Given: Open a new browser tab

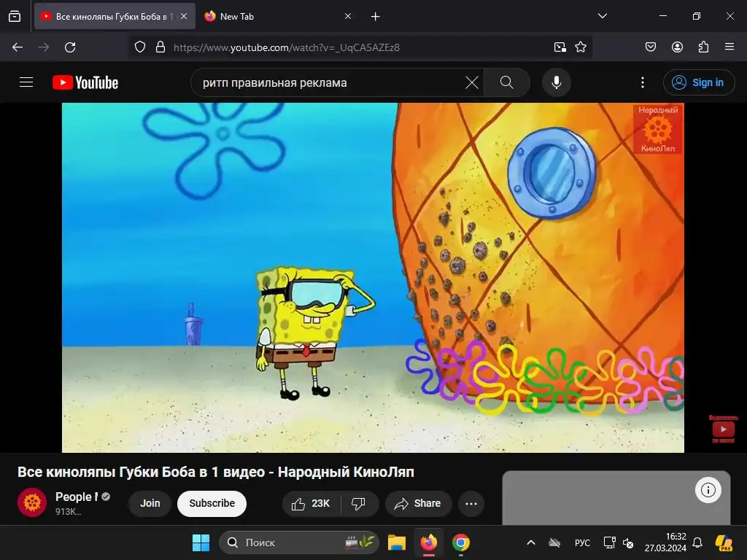Looking at the screenshot, I should (x=376, y=17).
